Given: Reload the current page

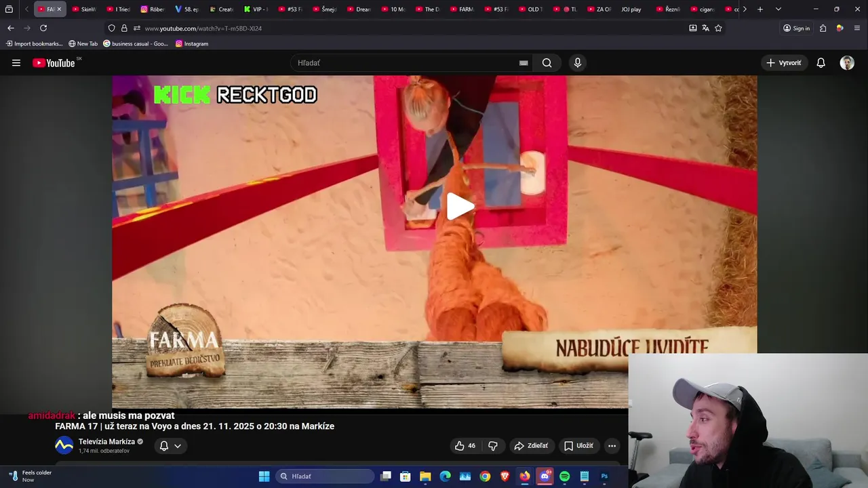Looking at the screenshot, I should [x=43, y=28].
